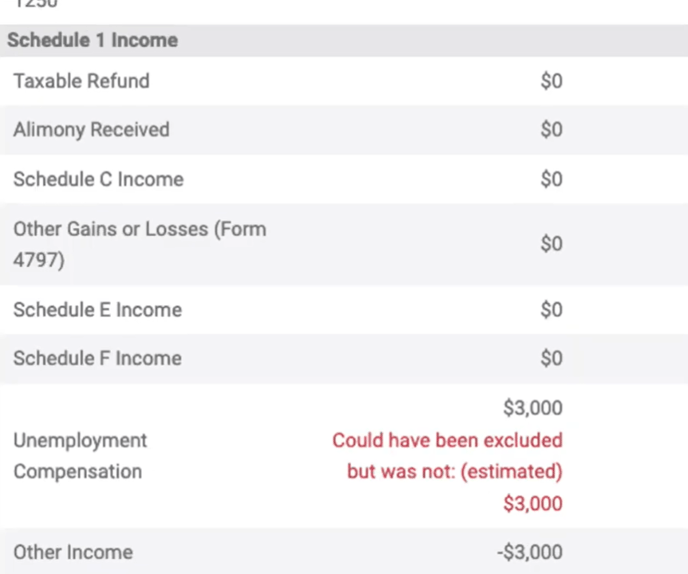Click the Schedule 1 Income section header
The height and width of the screenshot is (574, 688).
point(93,40)
